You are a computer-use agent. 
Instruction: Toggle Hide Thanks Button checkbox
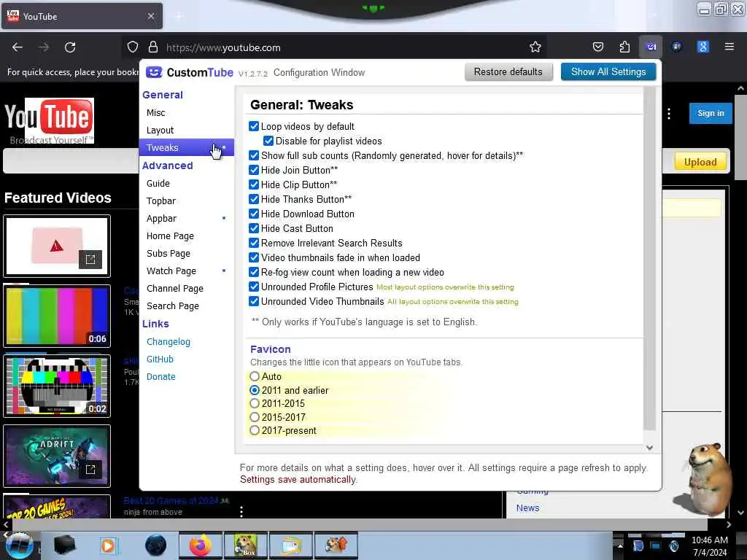click(254, 199)
